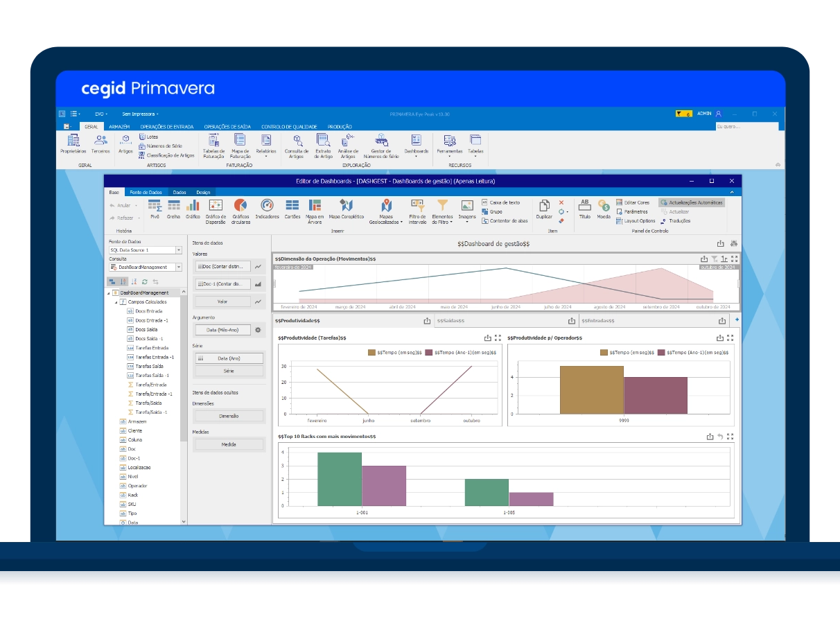Viewport: 840px width, 630px height.
Task: Insert a Pivô item from ribbon
Action: (155, 209)
